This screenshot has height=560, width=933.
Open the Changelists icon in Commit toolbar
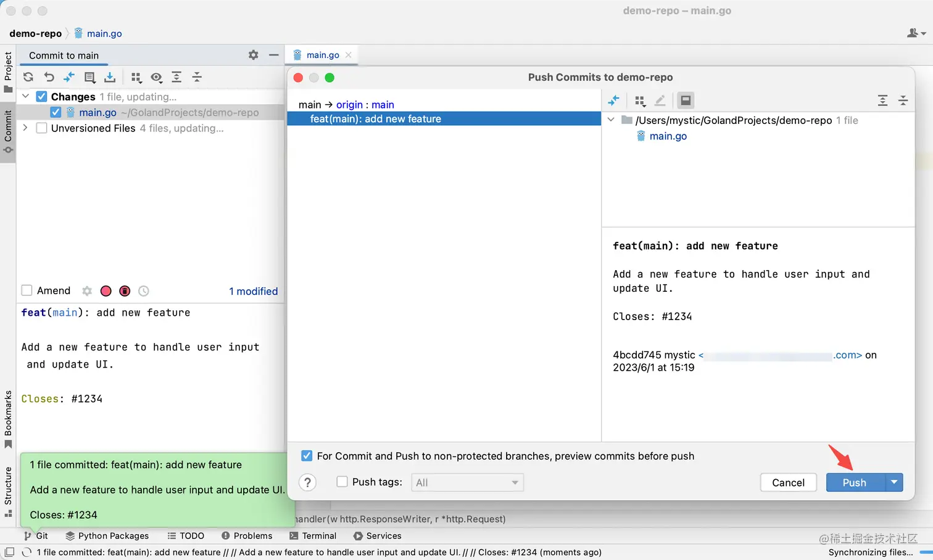pyautogui.click(x=89, y=77)
